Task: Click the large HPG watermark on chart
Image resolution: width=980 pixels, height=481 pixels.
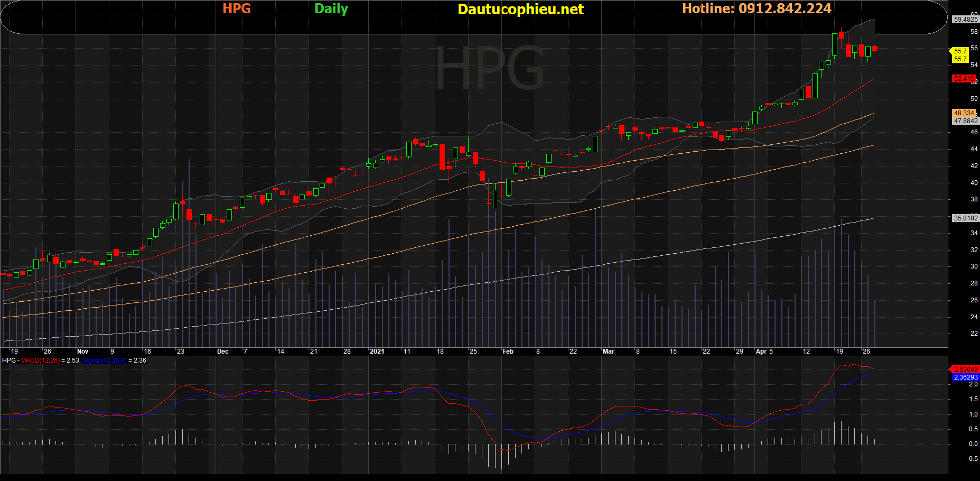Action: pos(489,69)
